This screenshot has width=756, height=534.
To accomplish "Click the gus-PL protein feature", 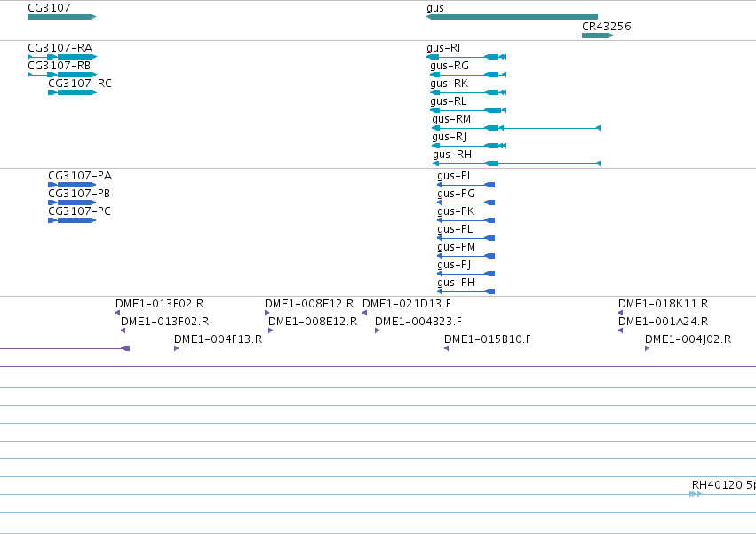I will 466,238.
